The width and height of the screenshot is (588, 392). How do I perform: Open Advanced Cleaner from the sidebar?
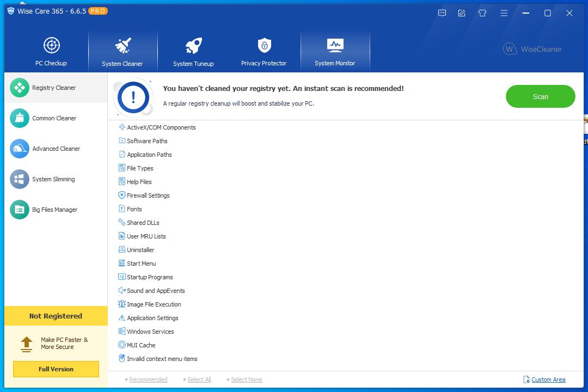point(56,149)
